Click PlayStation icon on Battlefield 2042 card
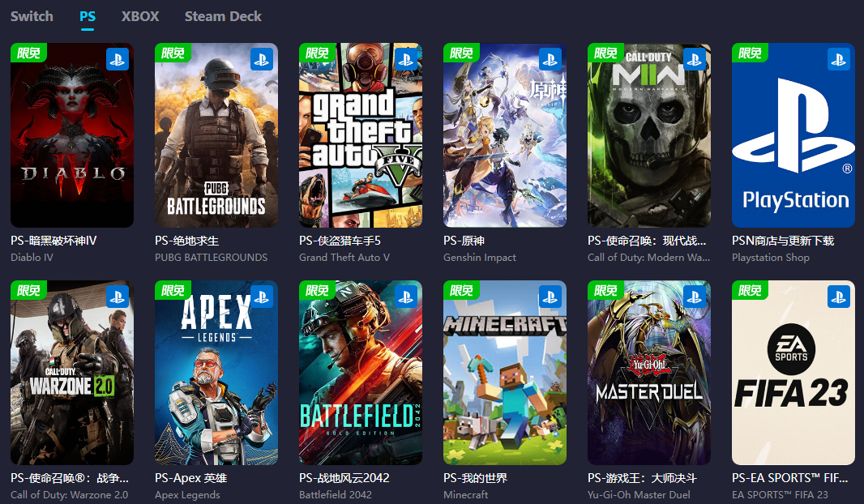 point(406,297)
